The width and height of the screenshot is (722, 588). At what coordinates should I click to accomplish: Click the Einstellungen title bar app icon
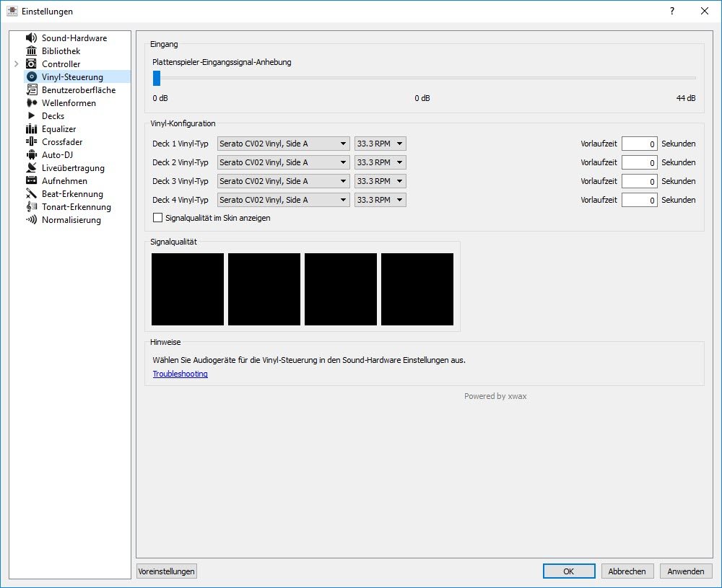tap(12, 11)
